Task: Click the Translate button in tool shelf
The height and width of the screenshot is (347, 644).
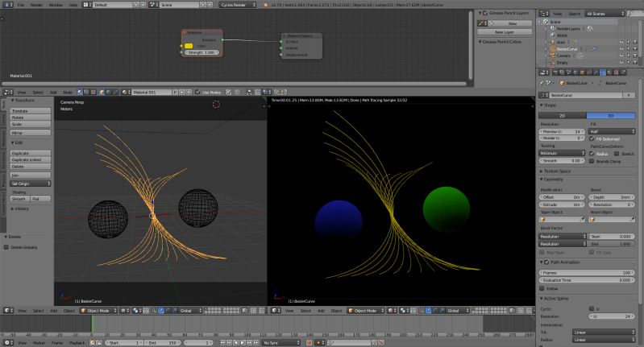Action: (x=31, y=111)
